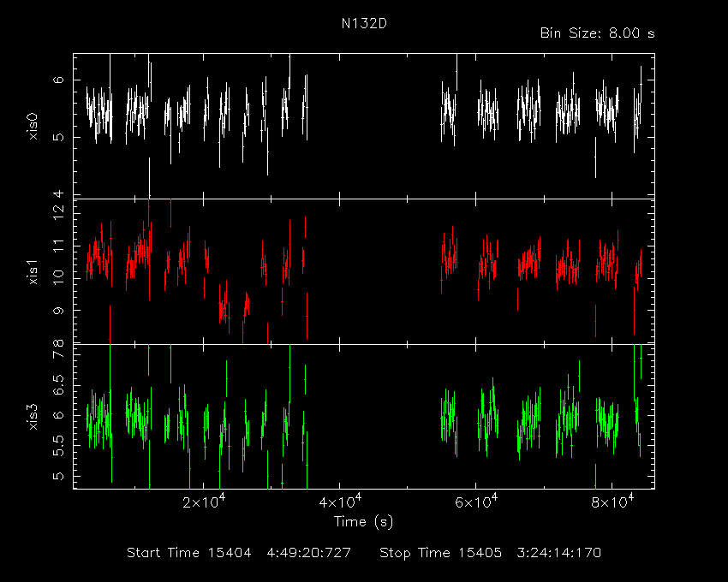Click the 6×10^4 tick label on the time axis
The width and height of the screenshot is (728, 582).
(476, 502)
